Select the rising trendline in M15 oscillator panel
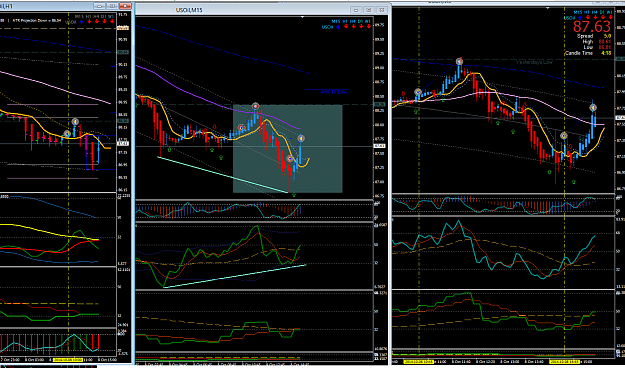The image size is (625, 368). (234, 276)
